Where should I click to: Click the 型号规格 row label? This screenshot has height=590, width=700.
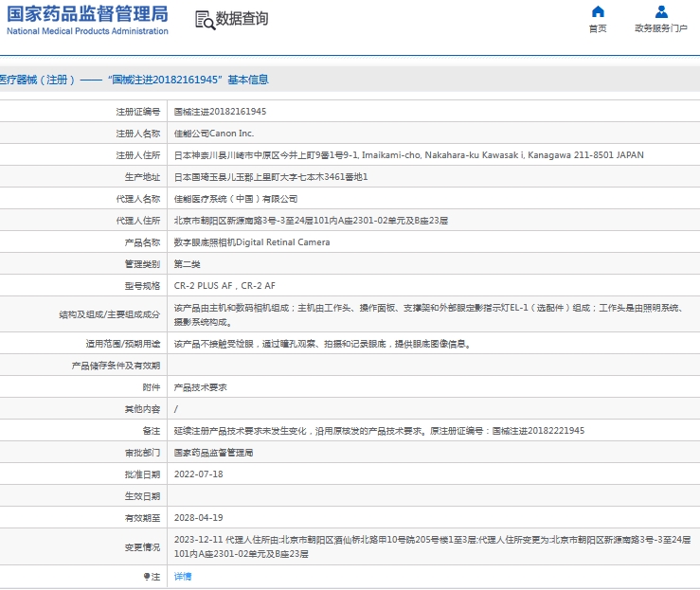[x=142, y=286]
